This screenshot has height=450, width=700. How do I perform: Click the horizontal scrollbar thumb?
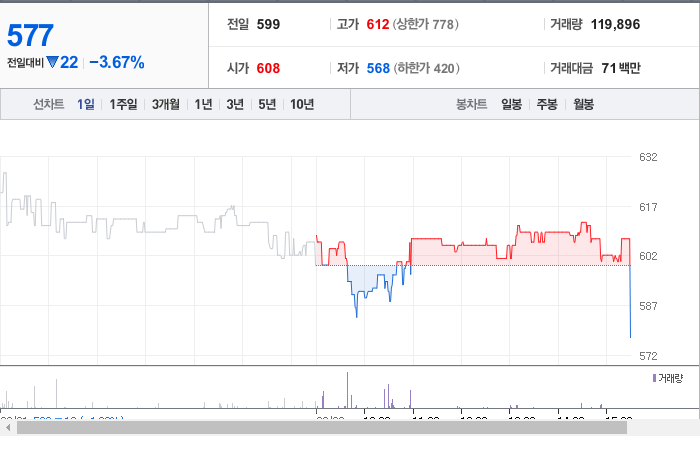click(x=322, y=428)
